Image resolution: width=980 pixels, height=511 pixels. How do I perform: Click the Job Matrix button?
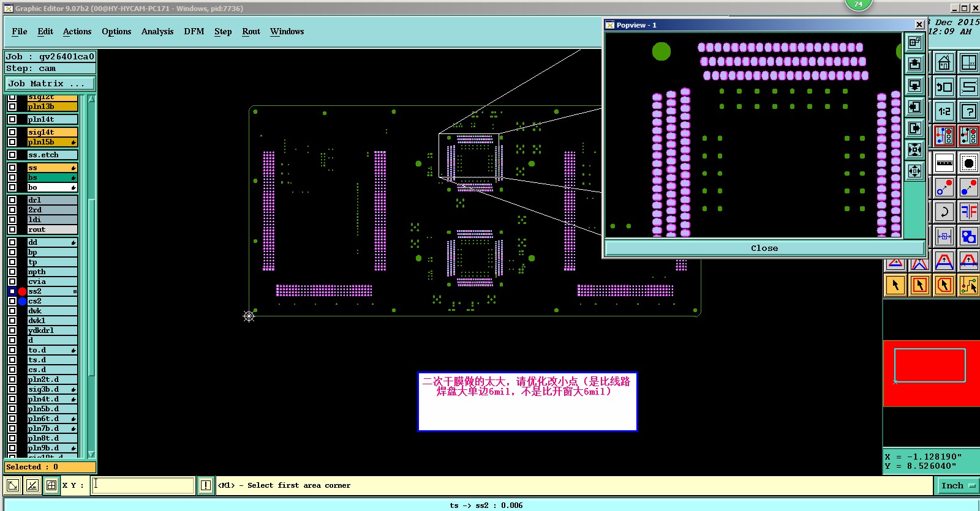click(50, 84)
